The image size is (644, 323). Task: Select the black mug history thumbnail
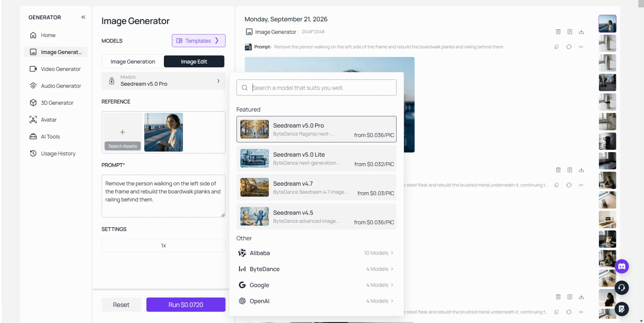coord(607,141)
